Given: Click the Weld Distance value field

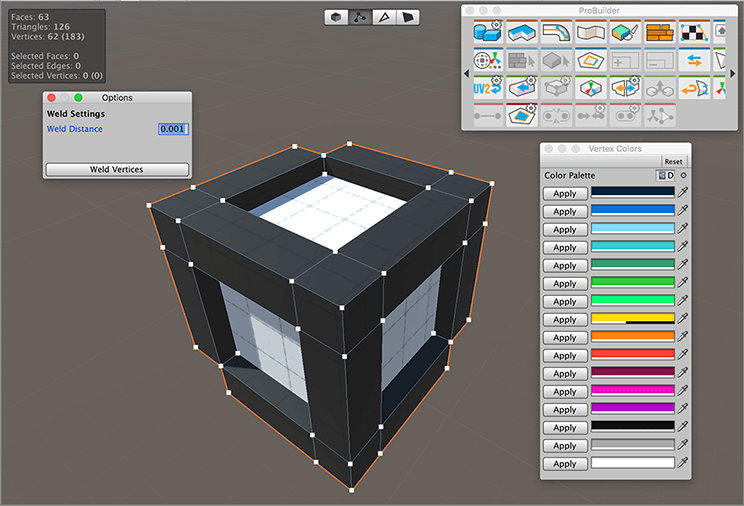Looking at the screenshot, I should coord(173,129).
